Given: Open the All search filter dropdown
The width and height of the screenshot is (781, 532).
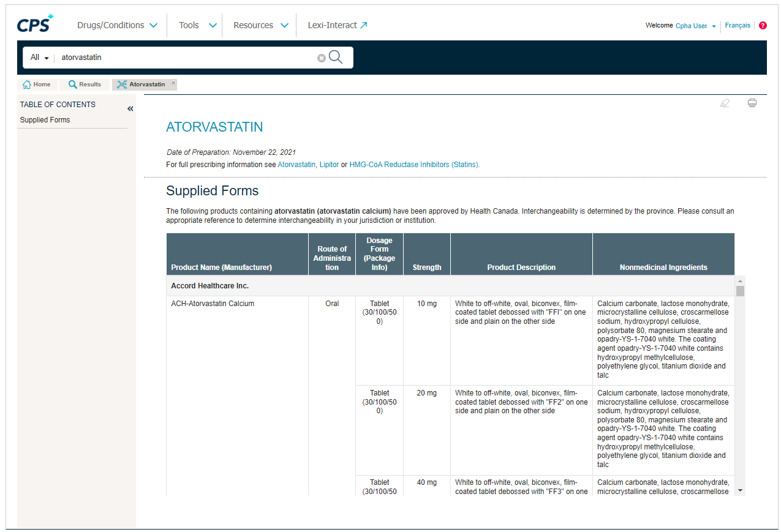Looking at the screenshot, I should 39,58.
